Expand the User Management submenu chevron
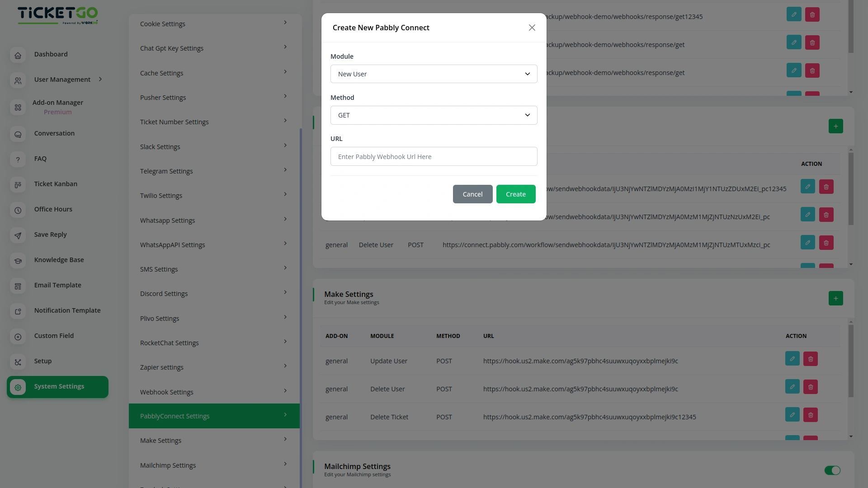The height and width of the screenshot is (488, 868). 100,80
